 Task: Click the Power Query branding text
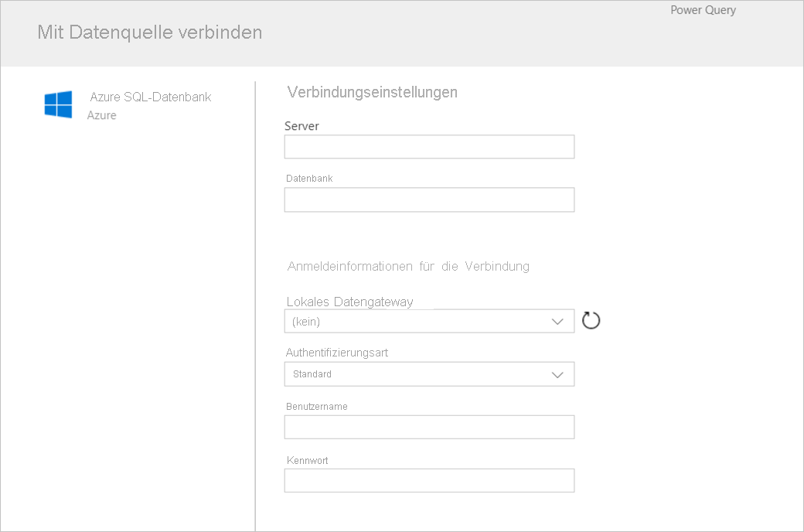click(x=702, y=10)
